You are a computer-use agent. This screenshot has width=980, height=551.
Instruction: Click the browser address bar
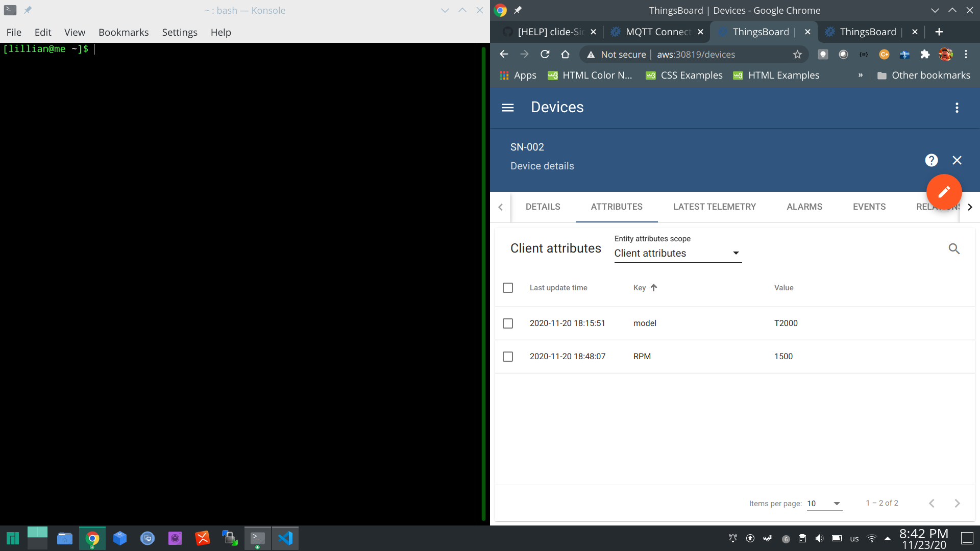pyautogui.click(x=696, y=54)
